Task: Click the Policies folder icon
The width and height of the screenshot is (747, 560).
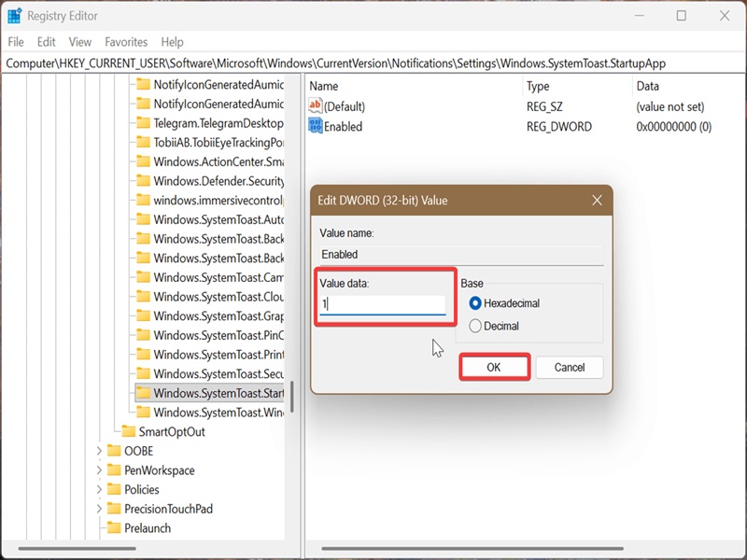Action: tap(114, 489)
